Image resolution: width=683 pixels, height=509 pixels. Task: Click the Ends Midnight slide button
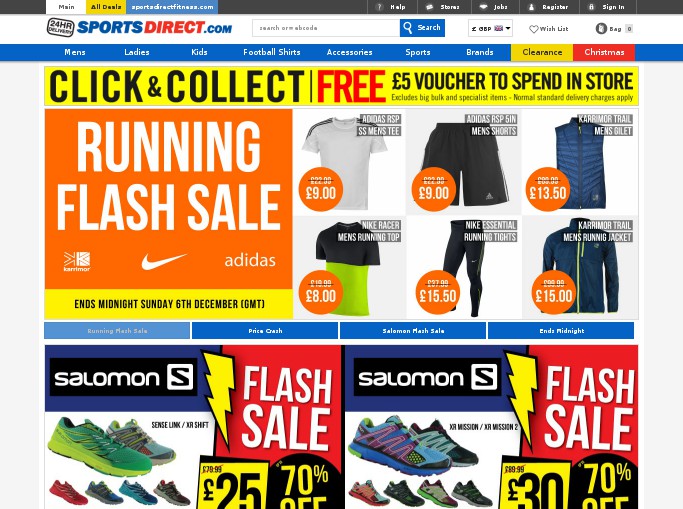[561, 330]
